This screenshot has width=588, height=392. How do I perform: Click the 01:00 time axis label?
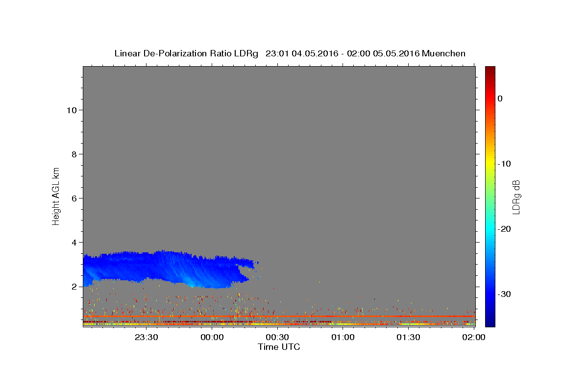pyautogui.click(x=343, y=337)
